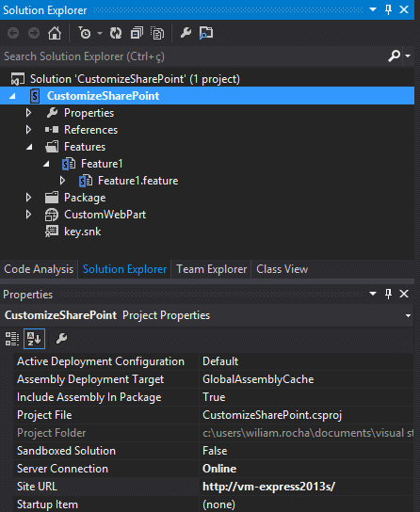420x512 pixels.
Task: Switch properties to Categorized view
Action: [x=12, y=339]
